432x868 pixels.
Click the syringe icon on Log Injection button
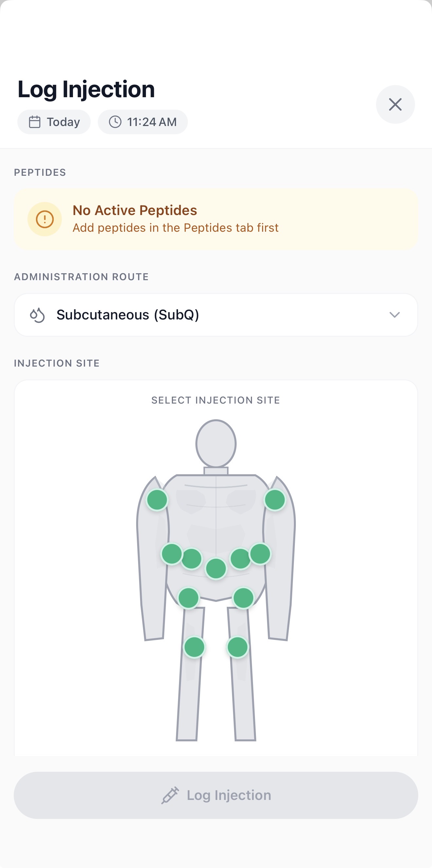tap(170, 795)
